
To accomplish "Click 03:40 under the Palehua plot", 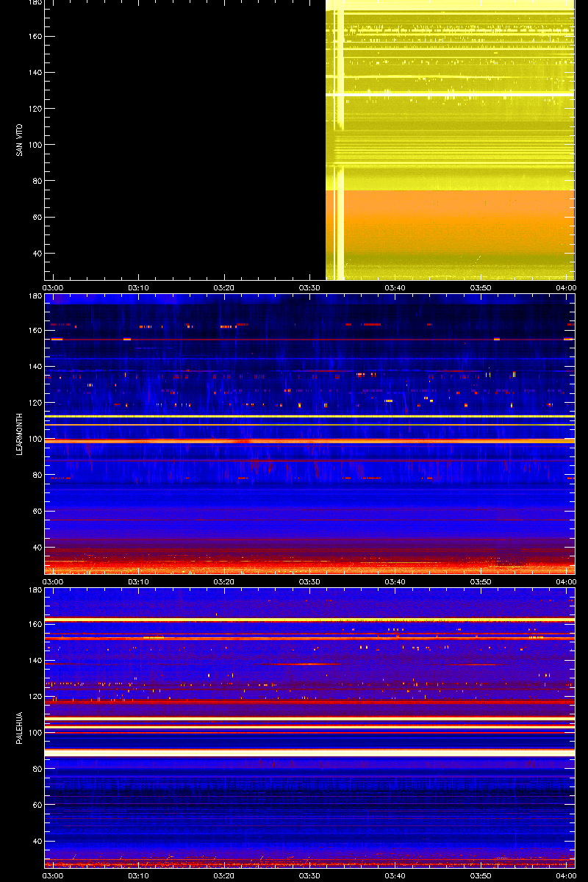I will pyautogui.click(x=395, y=875).
